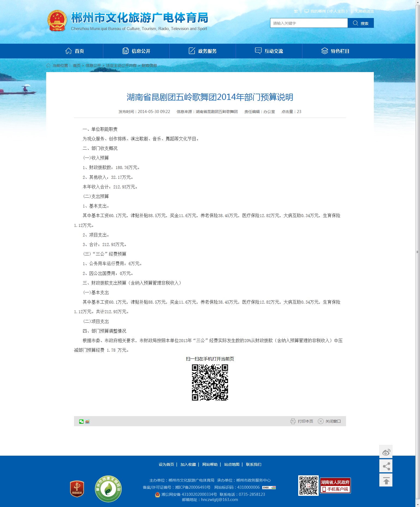Click the house icon in navigation bar
This screenshot has height=507, width=420.
tap(69, 51)
